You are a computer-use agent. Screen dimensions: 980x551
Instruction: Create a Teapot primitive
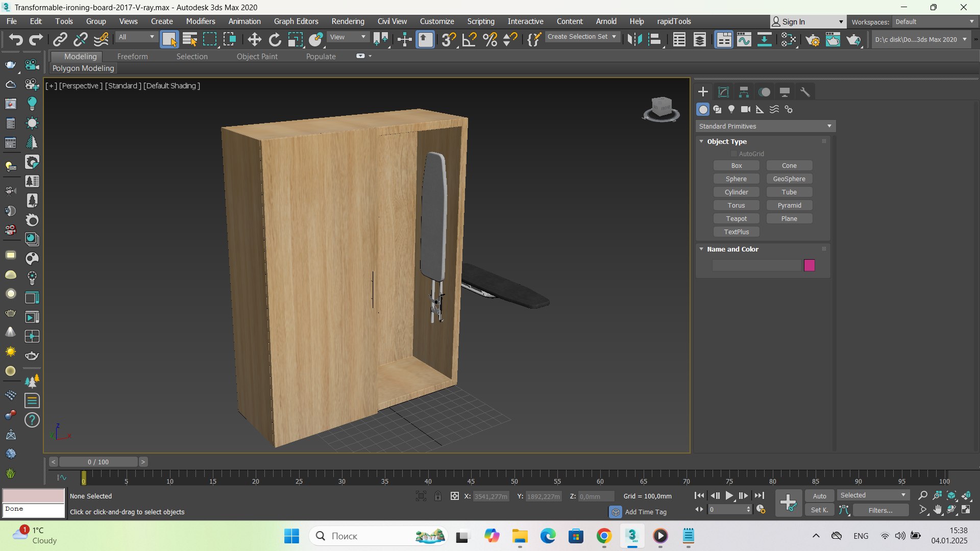coord(736,218)
